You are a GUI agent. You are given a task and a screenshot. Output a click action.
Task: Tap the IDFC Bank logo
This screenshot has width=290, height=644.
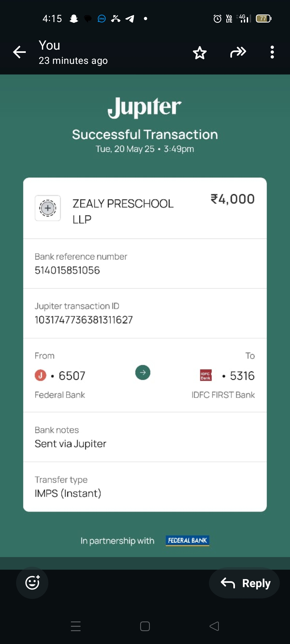coord(206,375)
